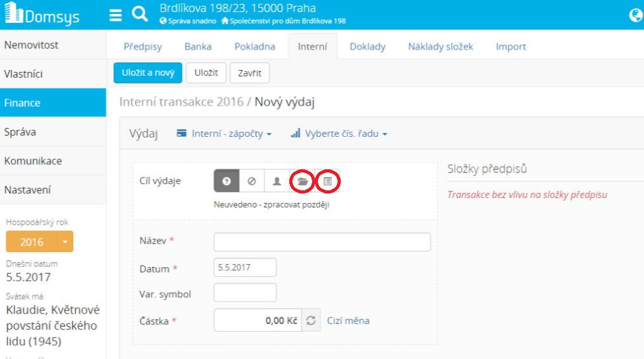Viewport: 644px width, 359px height.
Task: Click the Složky předpisů heading
Action: [487, 169]
